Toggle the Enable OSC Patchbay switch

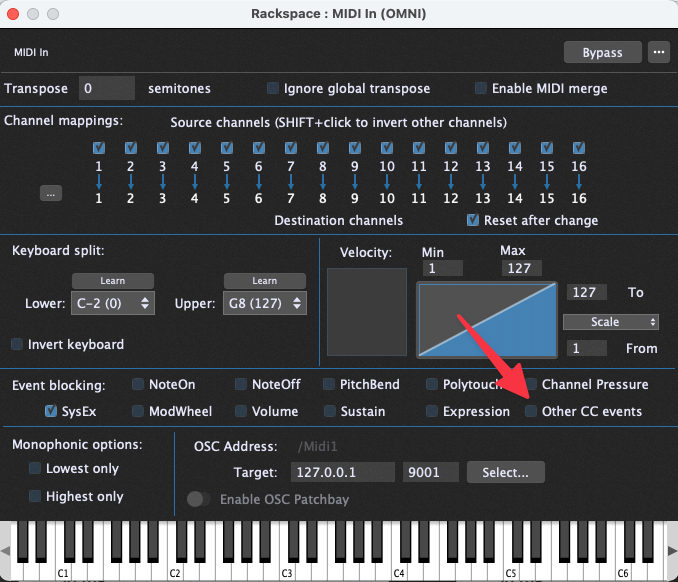click(199, 499)
